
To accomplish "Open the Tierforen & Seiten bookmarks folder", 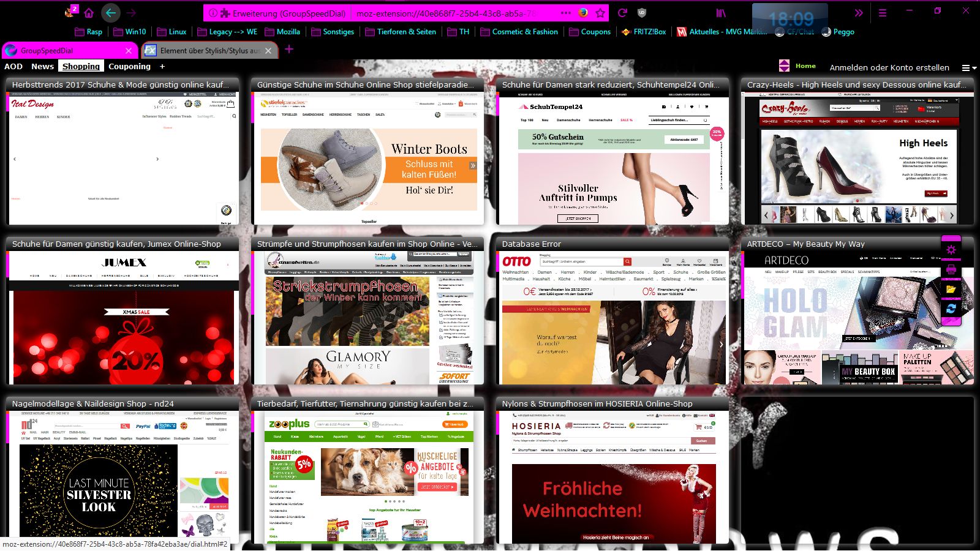I will [401, 32].
